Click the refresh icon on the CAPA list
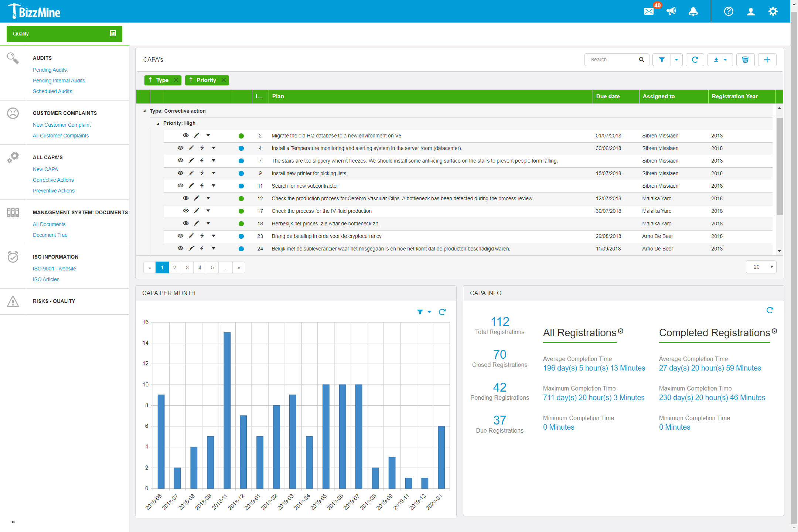 coord(695,59)
